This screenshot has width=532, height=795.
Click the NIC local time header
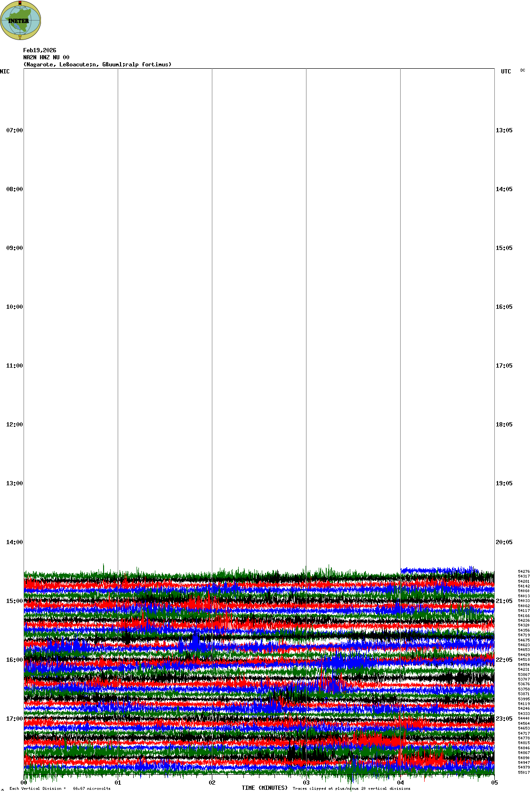5,72
